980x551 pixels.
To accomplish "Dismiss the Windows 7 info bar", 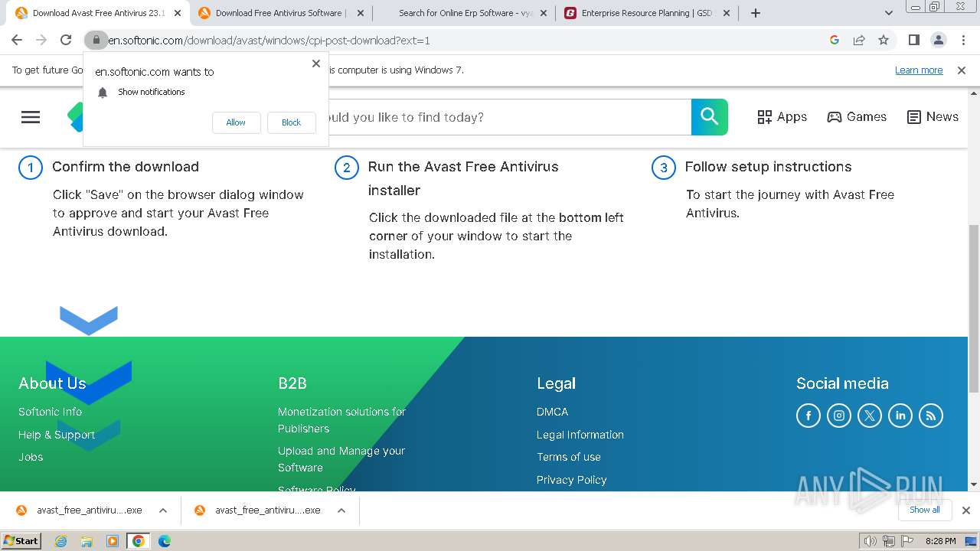I will click(x=962, y=70).
